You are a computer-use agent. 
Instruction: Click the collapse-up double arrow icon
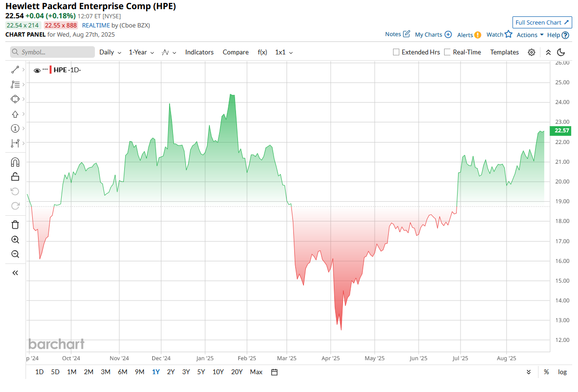point(548,52)
